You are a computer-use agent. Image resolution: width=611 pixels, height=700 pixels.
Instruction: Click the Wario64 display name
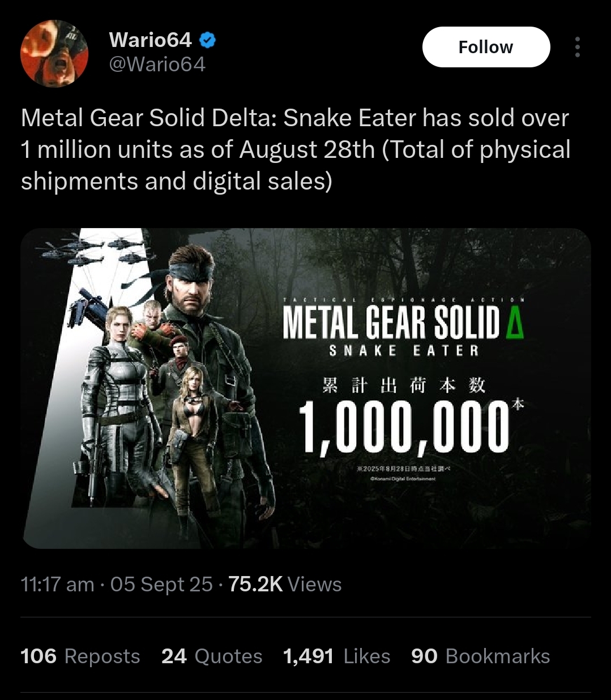tap(151, 40)
